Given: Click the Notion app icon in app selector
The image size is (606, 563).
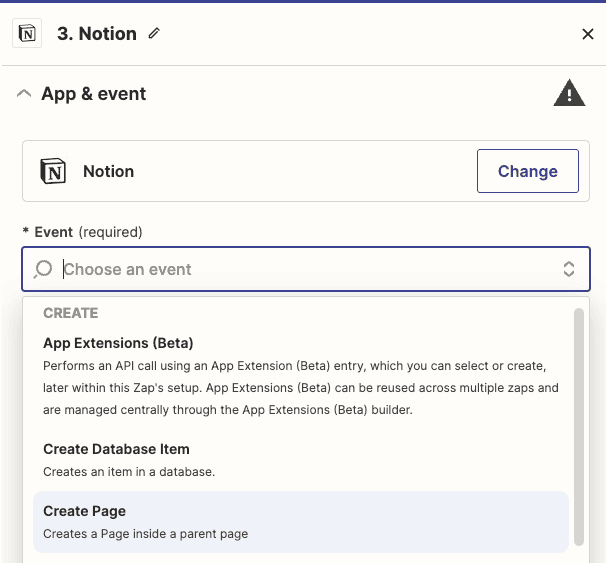Looking at the screenshot, I should [x=53, y=171].
